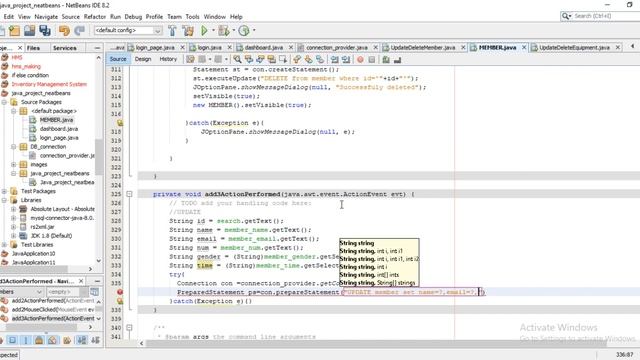640x360 pixels.
Task: Click the Comment code editor icon
Action: coord(386,60)
